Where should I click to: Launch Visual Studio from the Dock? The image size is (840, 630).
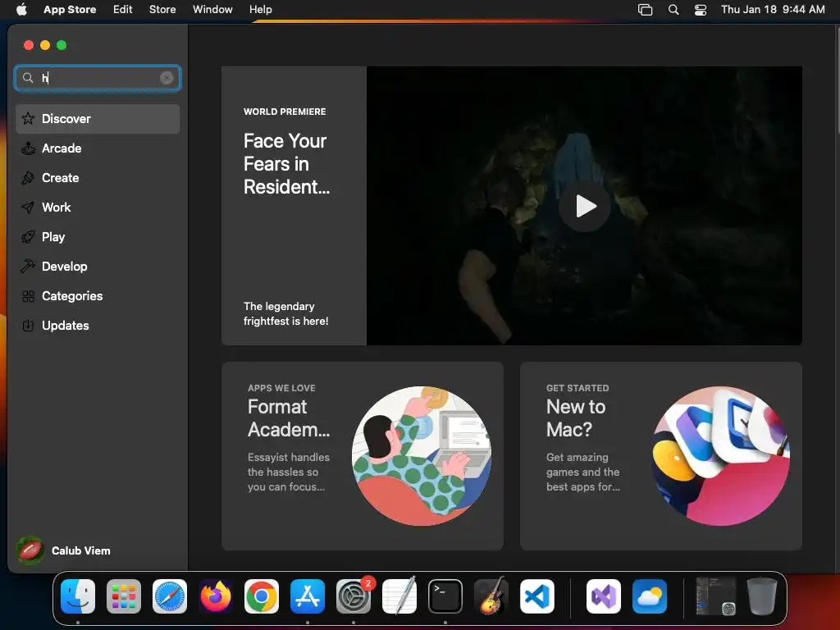point(604,596)
